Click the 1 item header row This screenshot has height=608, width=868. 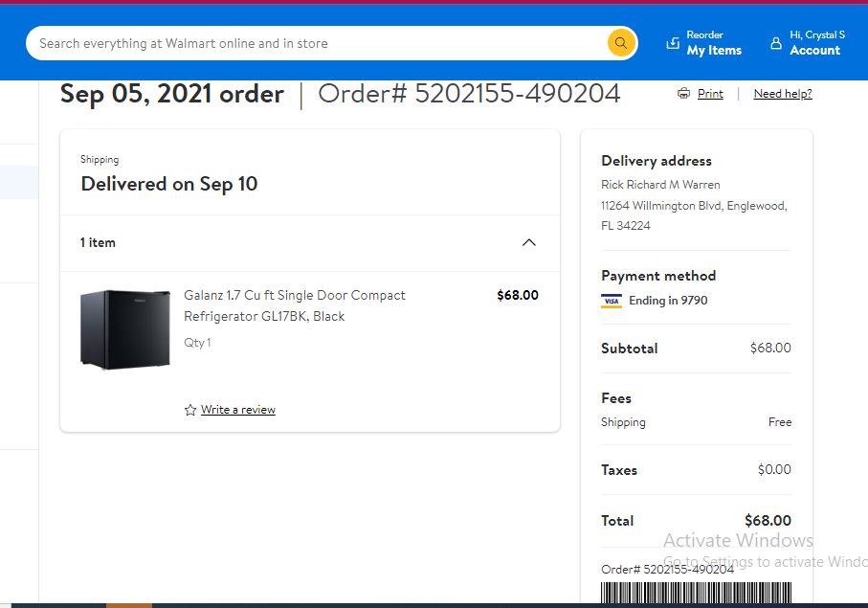[x=310, y=243]
